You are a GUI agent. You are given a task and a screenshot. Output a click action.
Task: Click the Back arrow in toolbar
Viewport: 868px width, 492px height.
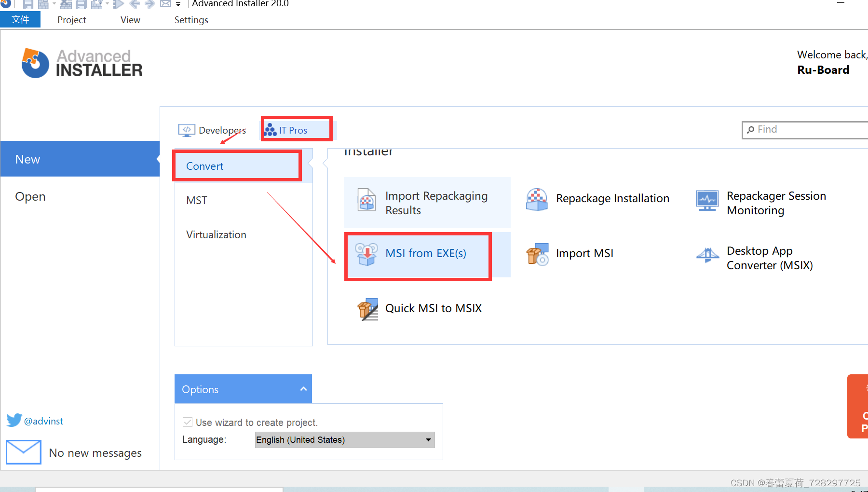pyautogui.click(x=135, y=4)
